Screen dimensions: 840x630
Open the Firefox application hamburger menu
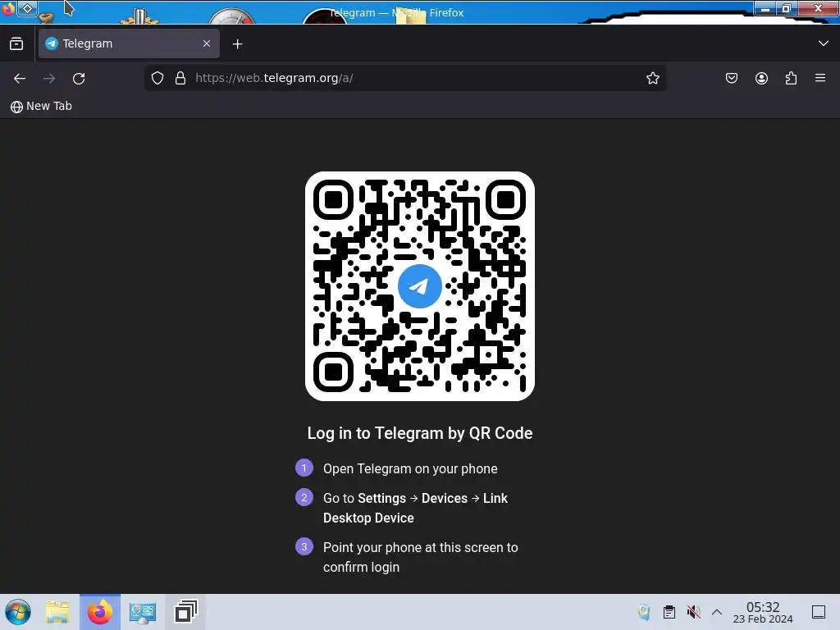(820, 78)
